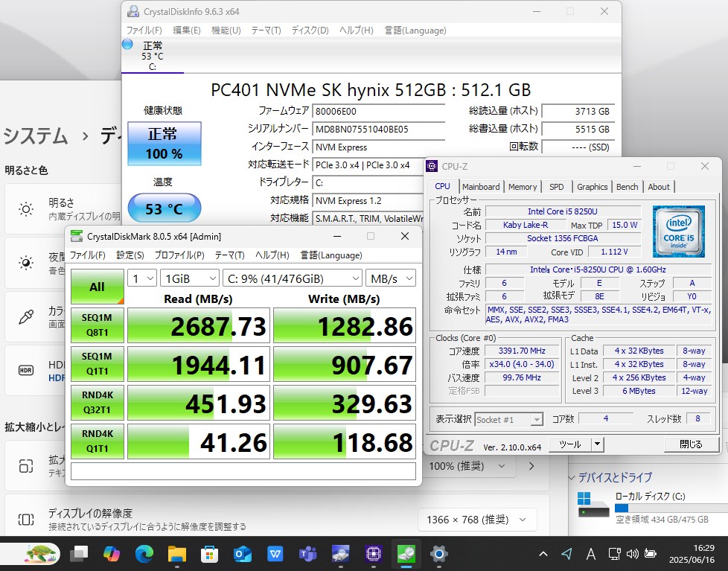Open CrystalDiskMark 言語(Language) menu
Image resolution: width=728 pixels, height=571 pixels.
pyautogui.click(x=331, y=255)
